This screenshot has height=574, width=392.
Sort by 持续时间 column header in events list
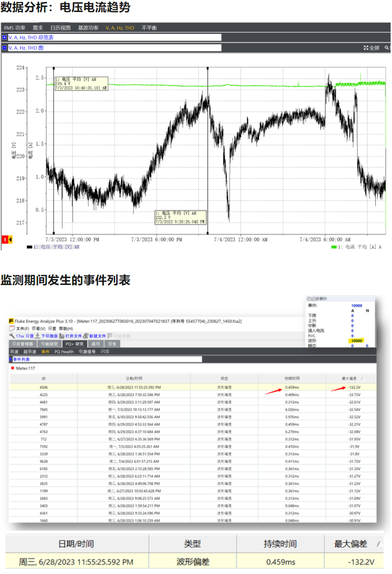tap(291, 379)
